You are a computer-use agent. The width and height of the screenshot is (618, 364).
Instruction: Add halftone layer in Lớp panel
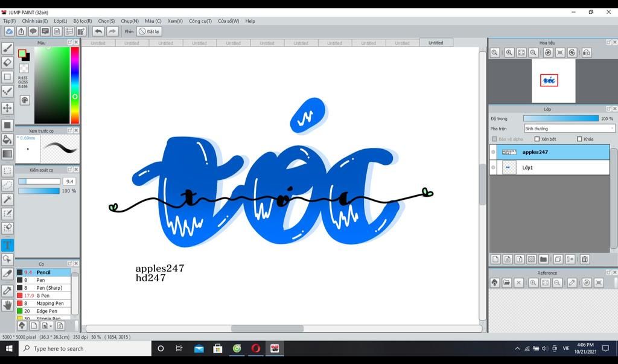(531, 259)
